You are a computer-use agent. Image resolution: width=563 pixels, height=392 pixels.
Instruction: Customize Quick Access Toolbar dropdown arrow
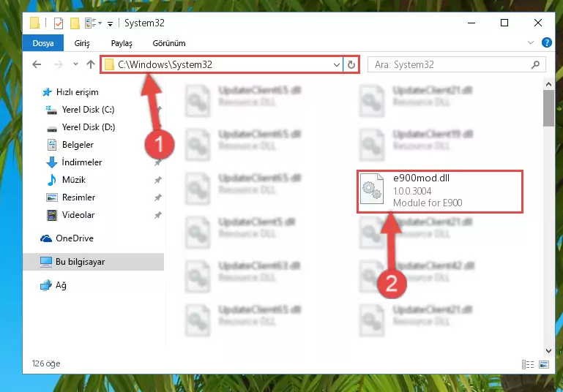(x=111, y=24)
